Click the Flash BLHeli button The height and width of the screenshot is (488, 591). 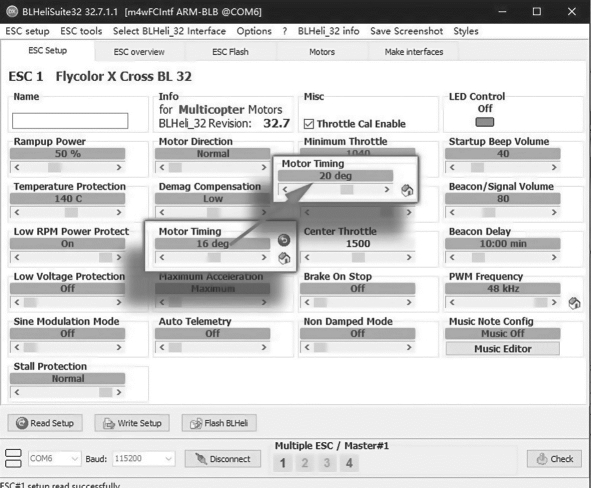click(x=219, y=423)
